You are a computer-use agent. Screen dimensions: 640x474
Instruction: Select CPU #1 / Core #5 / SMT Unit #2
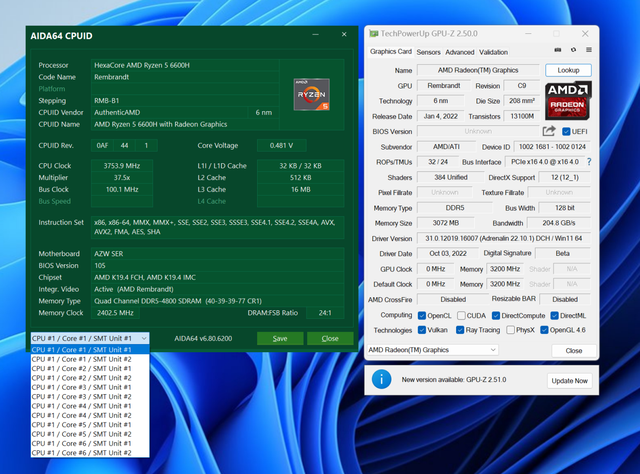[90, 434]
